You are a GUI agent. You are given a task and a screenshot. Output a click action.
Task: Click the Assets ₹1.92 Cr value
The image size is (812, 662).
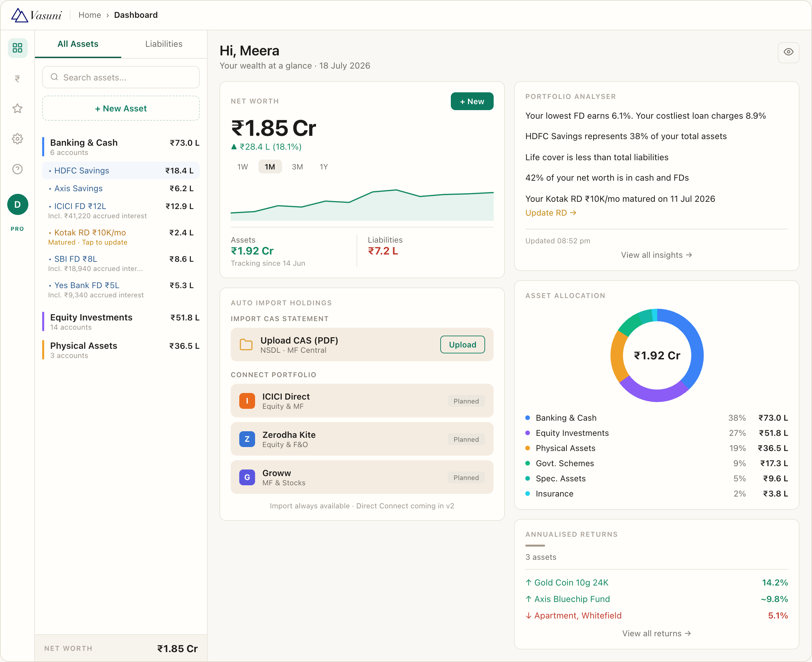tap(252, 251)
